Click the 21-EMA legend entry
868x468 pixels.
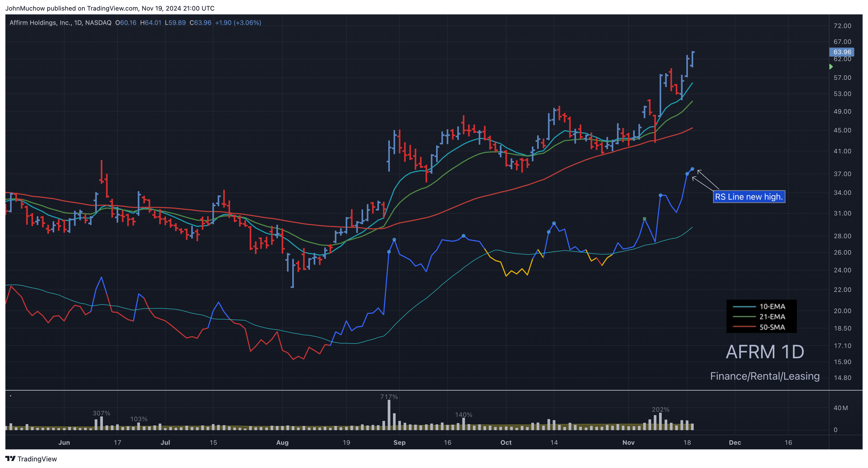tap(759, 317)
